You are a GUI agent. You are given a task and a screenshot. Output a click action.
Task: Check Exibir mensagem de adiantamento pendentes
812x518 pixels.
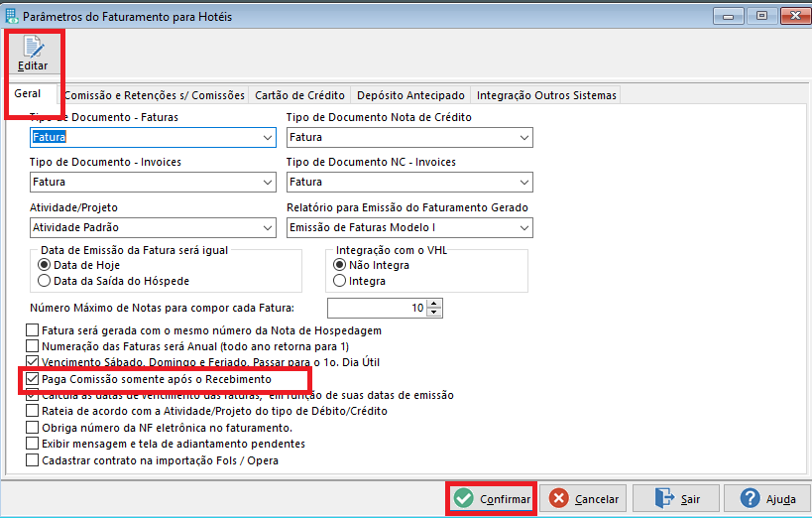point(32,444)
